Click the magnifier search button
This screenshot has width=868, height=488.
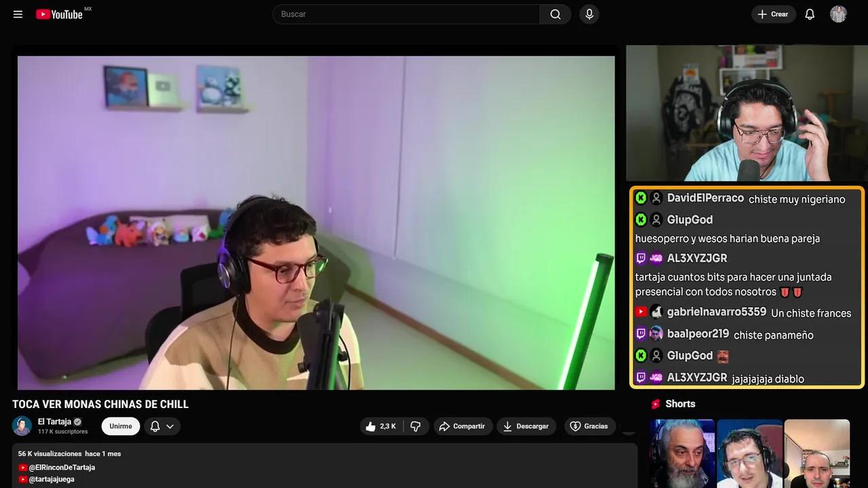tap(555, 14)
